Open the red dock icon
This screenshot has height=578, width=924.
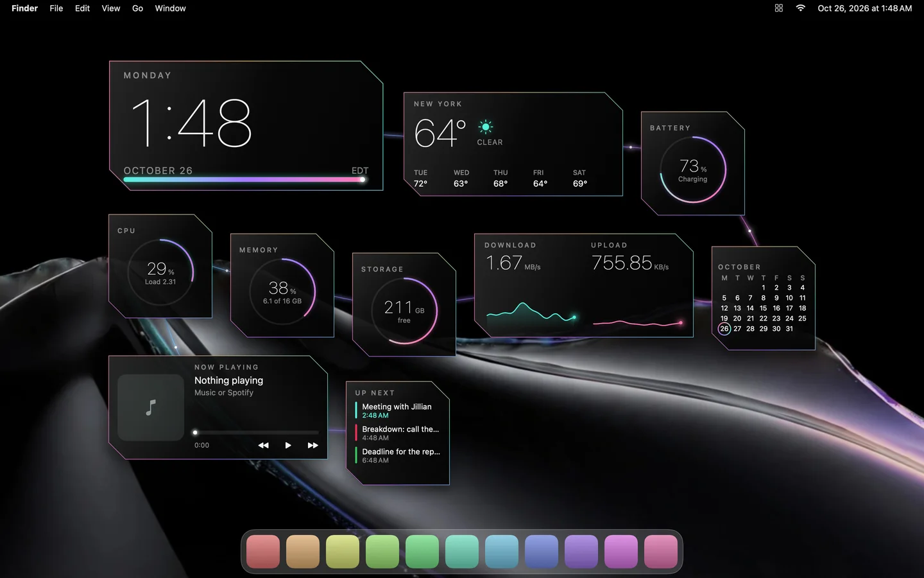263,552
